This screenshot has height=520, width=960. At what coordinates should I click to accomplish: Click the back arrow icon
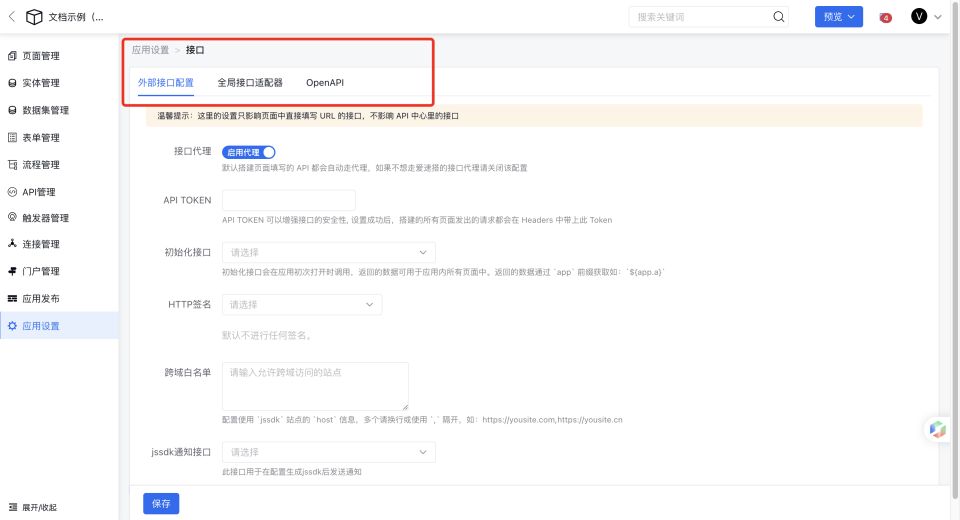coord(12,17)
